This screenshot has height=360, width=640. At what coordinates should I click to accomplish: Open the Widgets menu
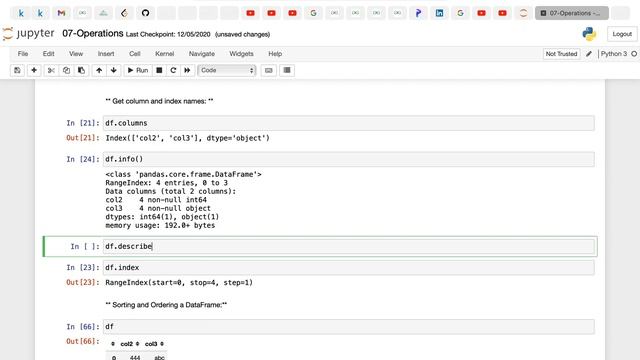point(241,53)
